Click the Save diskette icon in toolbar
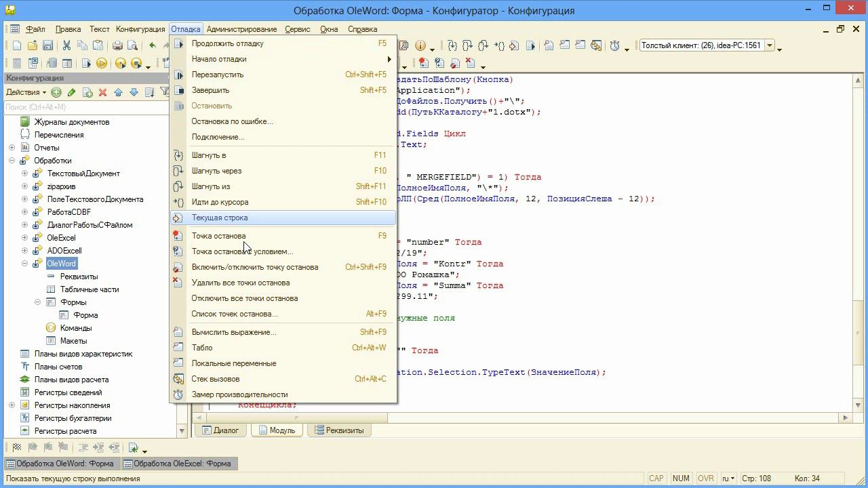The height and width of the screenshot is (488, 868). tap(47, 45)
